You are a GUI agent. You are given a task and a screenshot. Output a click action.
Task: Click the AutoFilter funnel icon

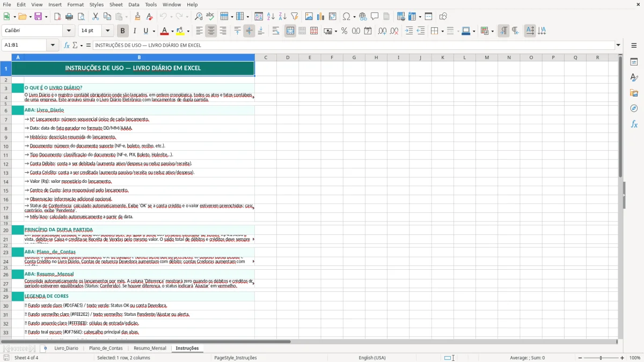(295, 17)
